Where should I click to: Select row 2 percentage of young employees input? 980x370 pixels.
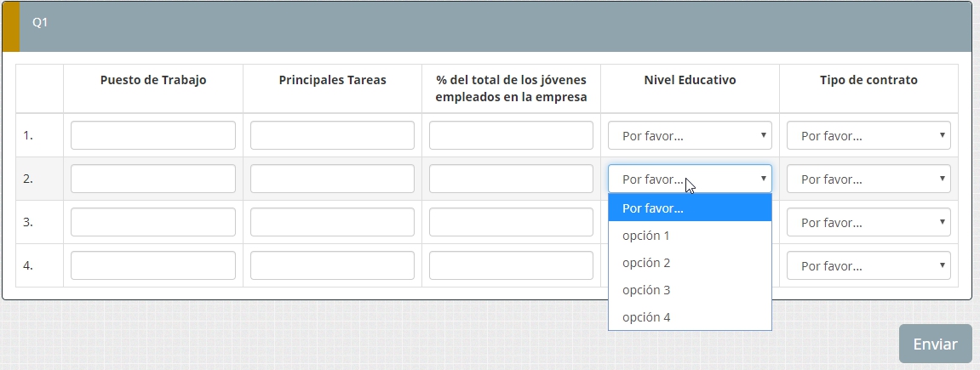(511, 179)
